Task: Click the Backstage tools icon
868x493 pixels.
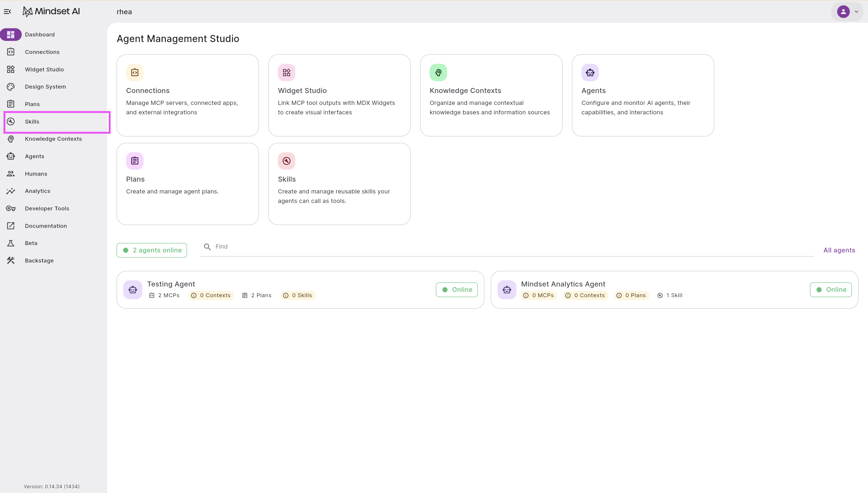Action: click(x=11, y=260)
